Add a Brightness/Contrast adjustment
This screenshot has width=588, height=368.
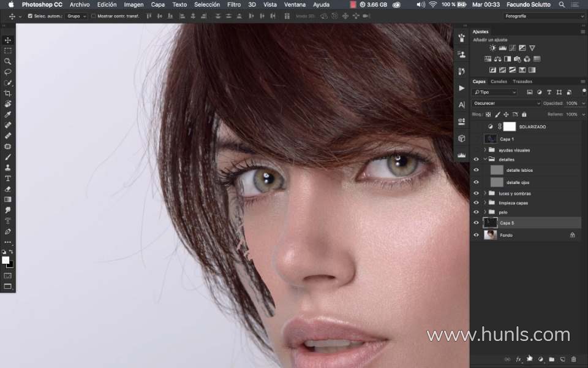(x=492, y=48)
